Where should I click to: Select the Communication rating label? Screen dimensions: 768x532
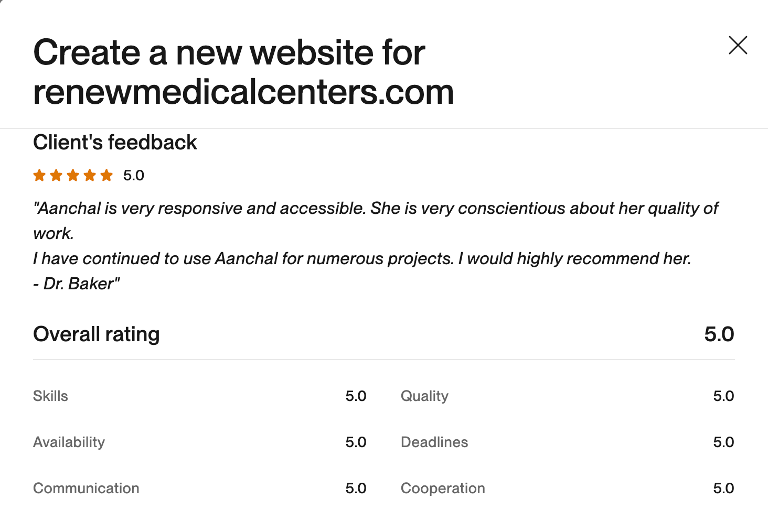pos(86,488)
